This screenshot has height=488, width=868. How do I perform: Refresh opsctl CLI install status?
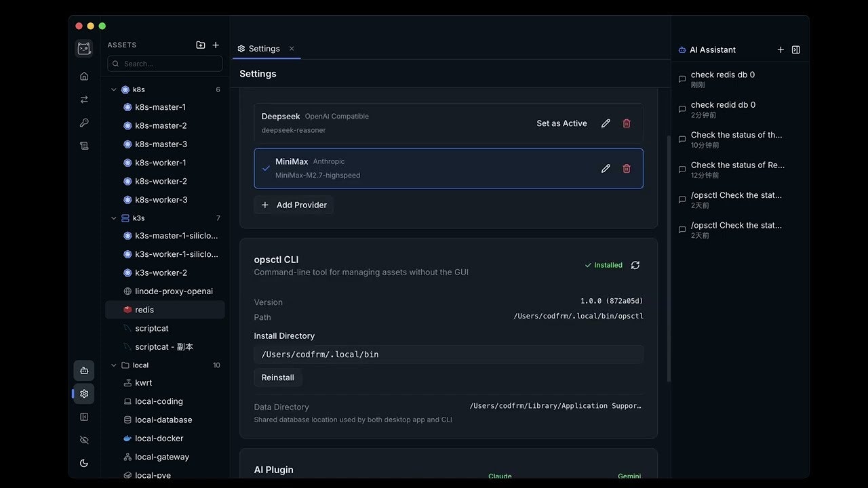tap(635, 265)
